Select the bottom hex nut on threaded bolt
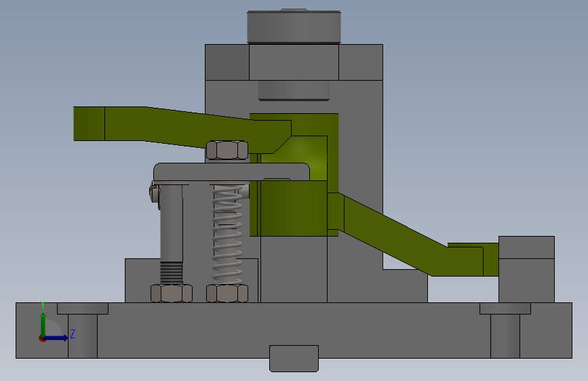Image resolution: width=588 pixels, height=381 pixels. click(172, 294)
